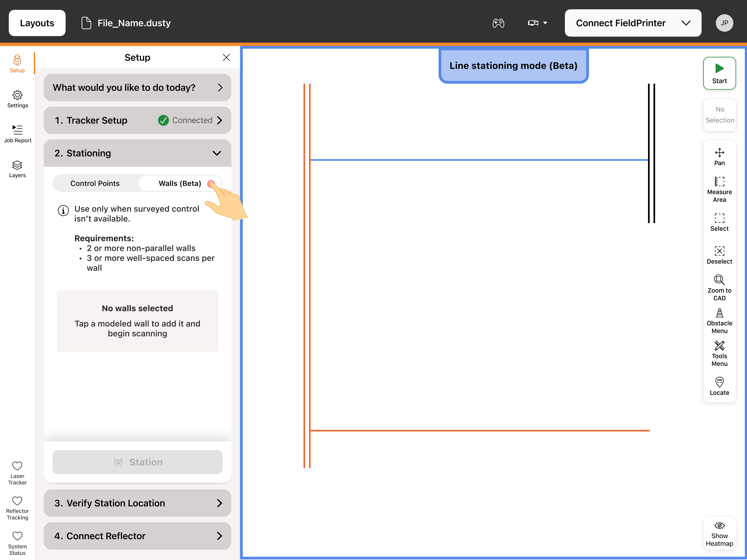Tap the orange horizontal wall line

pyautogui.click(x=480, y=430)
